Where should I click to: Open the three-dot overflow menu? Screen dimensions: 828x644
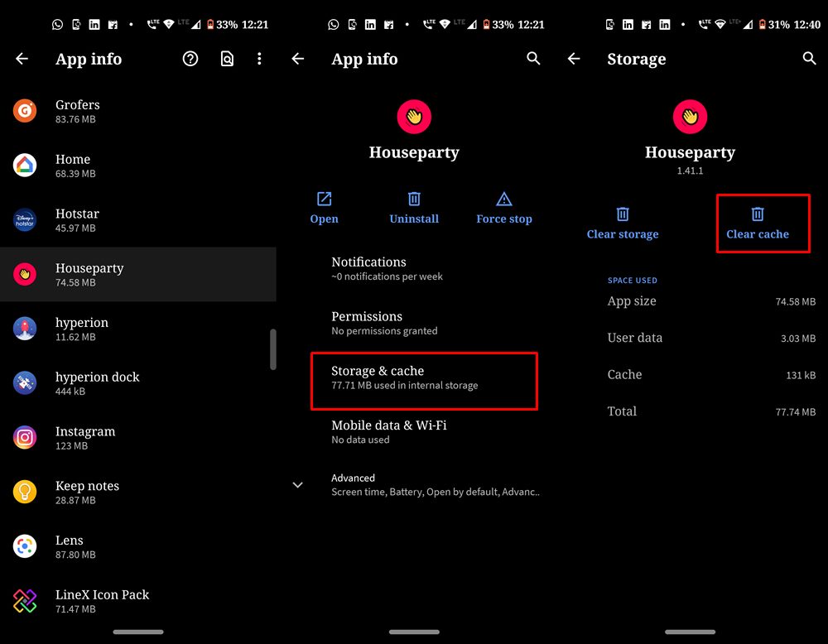259,59
